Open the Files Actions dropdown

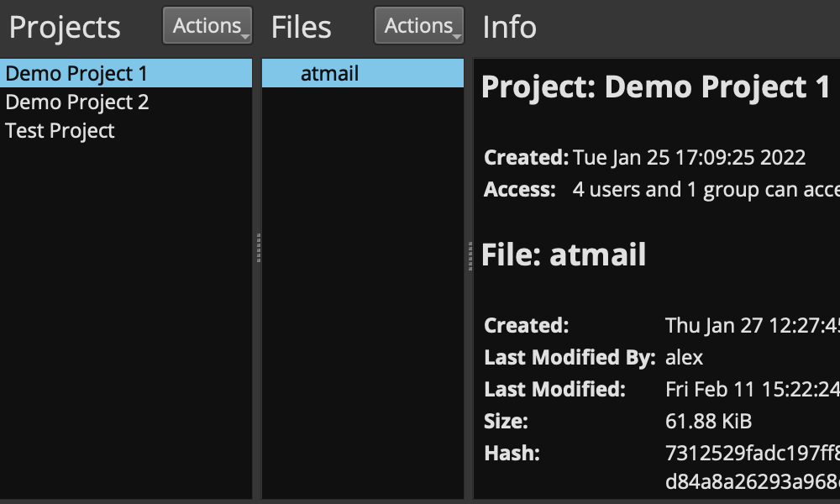419,26
